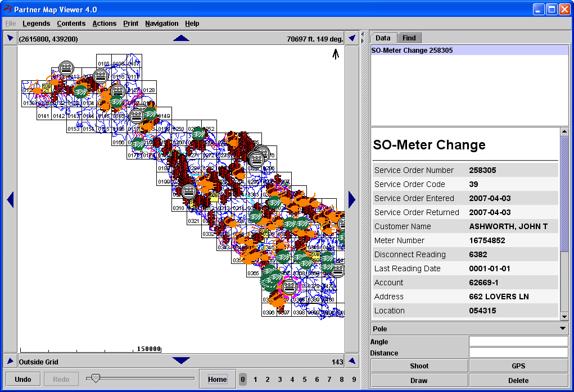Click the Home button

[217, 379]
